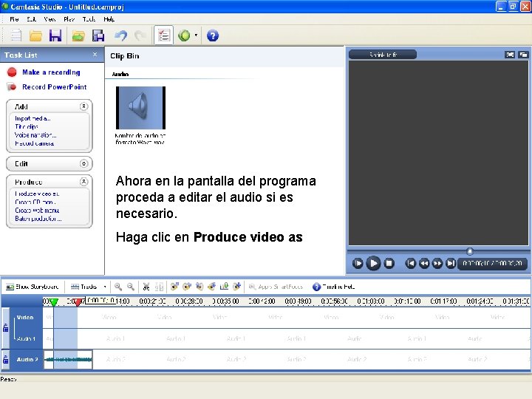
Task: Open the Camtasia help question-mark icon
Action: (x=213, y=35)
